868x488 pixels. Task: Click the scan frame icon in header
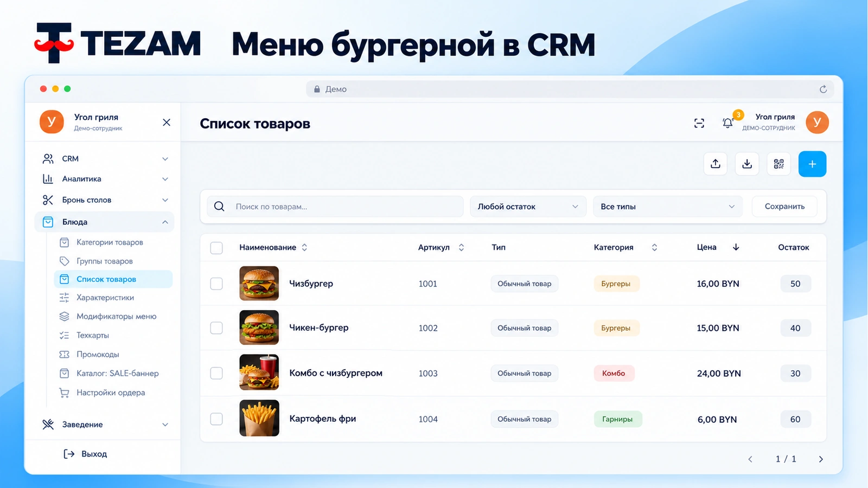pos(699,123)
